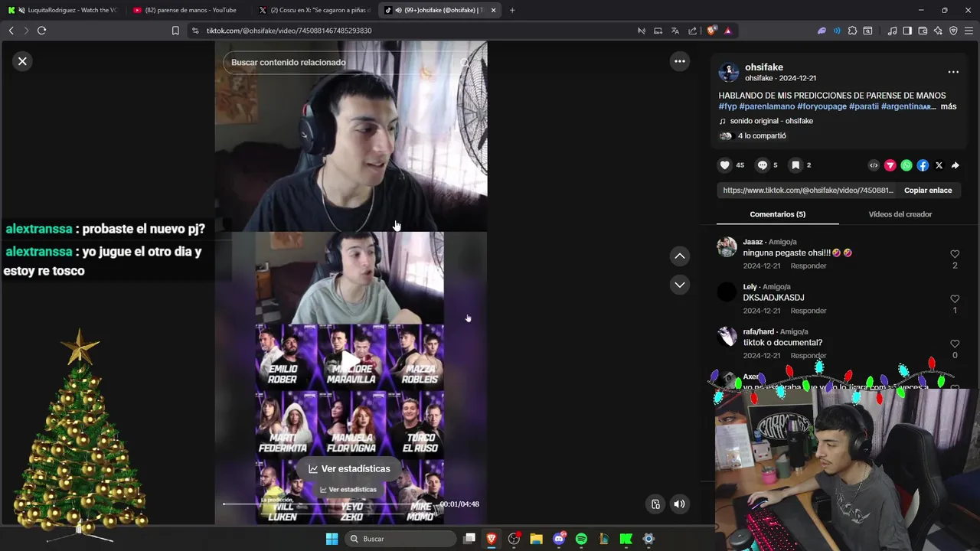This screenshot has height=551, width=980.
Task: Open the #parenlamano hashtag
Action: pyautogui.click(x=766, y=106)
